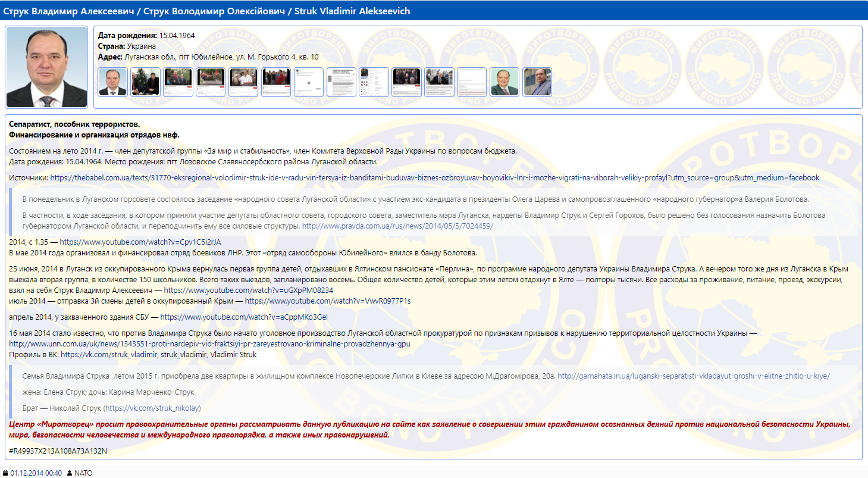Open the large profile photo at top left
This screenshot has height=478, width=868.
pyautogui.click(x=46, y=67)
